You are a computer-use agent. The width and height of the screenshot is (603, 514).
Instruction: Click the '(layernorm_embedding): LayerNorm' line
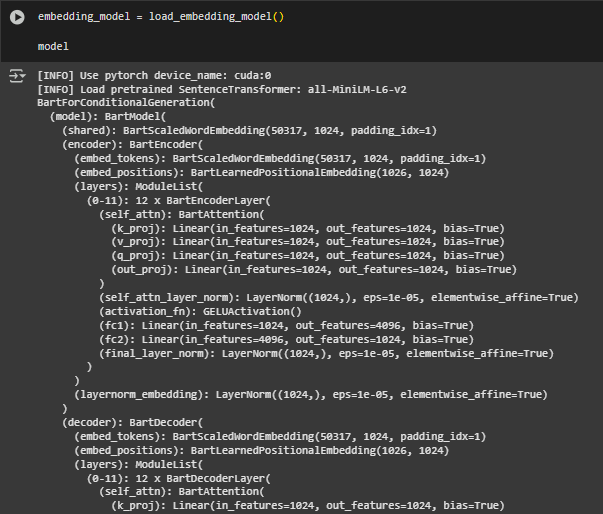click(311, 394)
